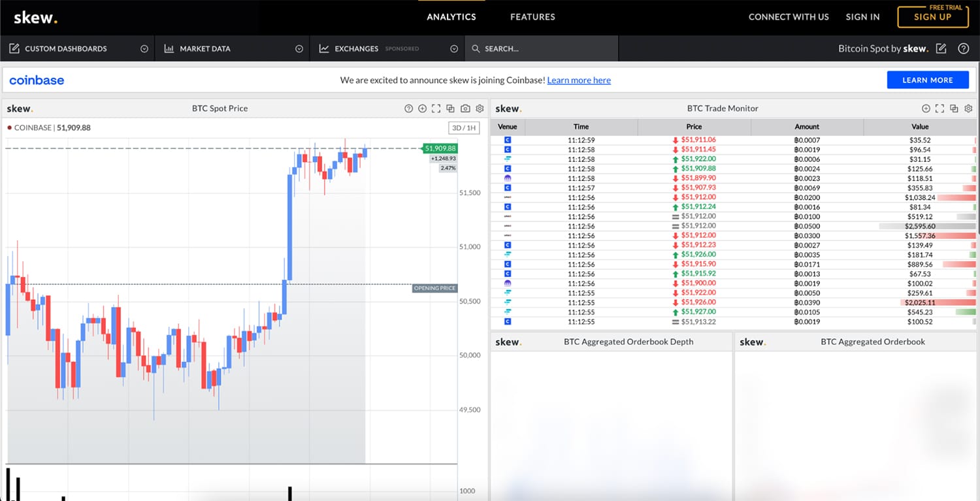Open help icon on BTC Spot Price panel
The height and width of the screenshot is (501, 980).
click(x=409, y=108)
